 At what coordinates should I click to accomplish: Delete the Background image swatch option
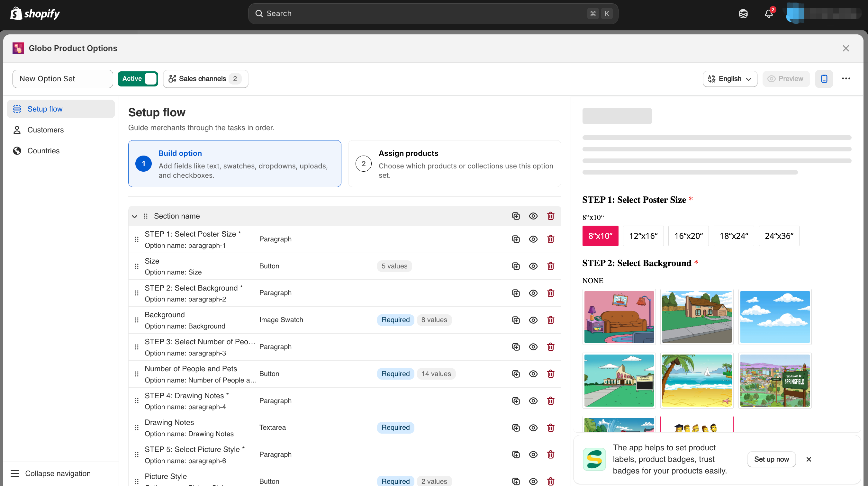click(551, 320)
